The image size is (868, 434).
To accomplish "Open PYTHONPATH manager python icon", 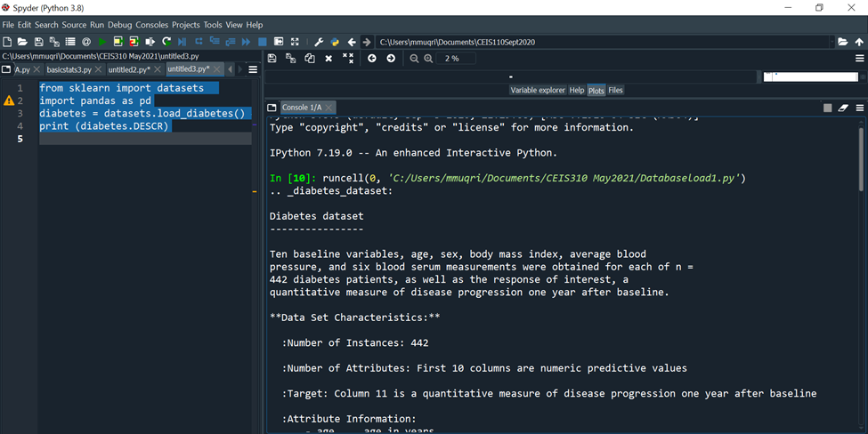I will [x=335, y=42].
